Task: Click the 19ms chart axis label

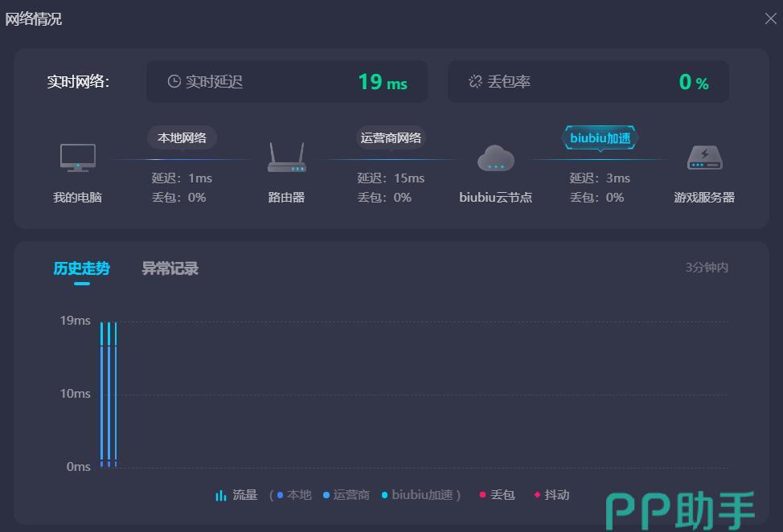Action: point(75,321)
